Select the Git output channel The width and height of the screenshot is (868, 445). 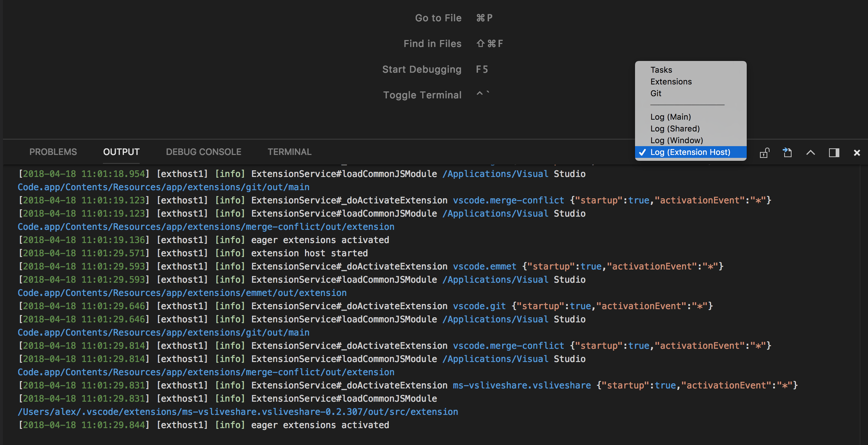656,93
